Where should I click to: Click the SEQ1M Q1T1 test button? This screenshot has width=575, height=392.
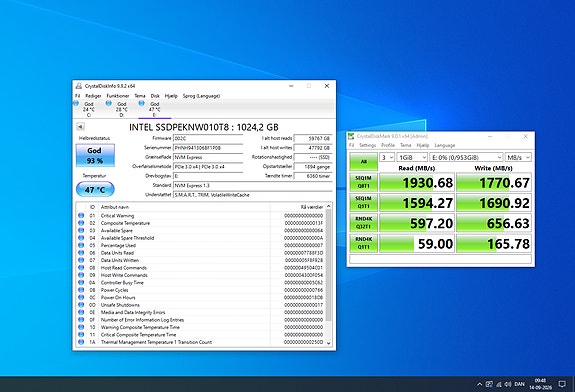click(363, 202)
